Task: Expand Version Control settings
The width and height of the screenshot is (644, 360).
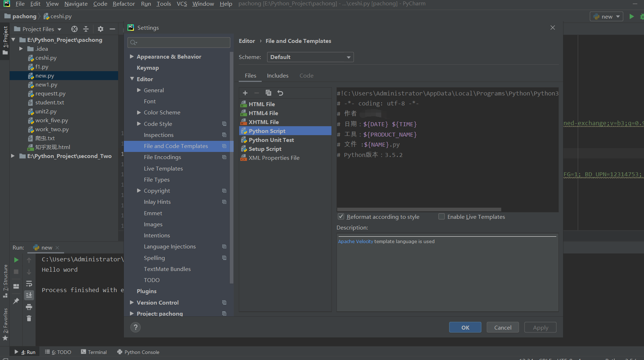Action: pos(132,302)
